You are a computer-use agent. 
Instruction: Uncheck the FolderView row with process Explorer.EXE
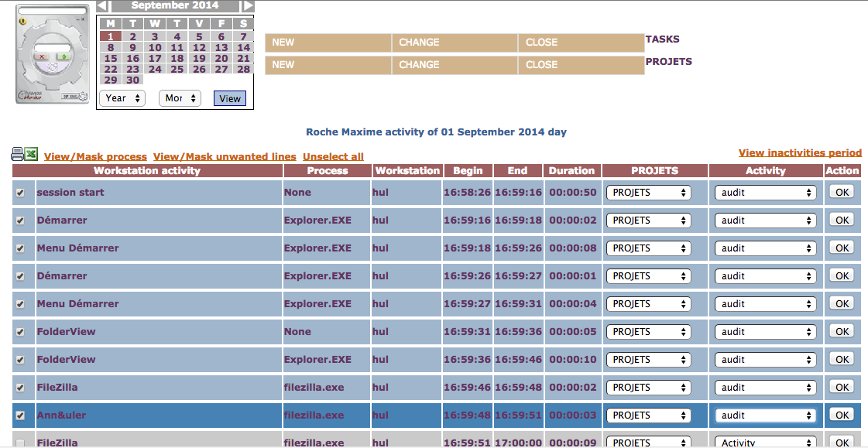coord(20,360)
